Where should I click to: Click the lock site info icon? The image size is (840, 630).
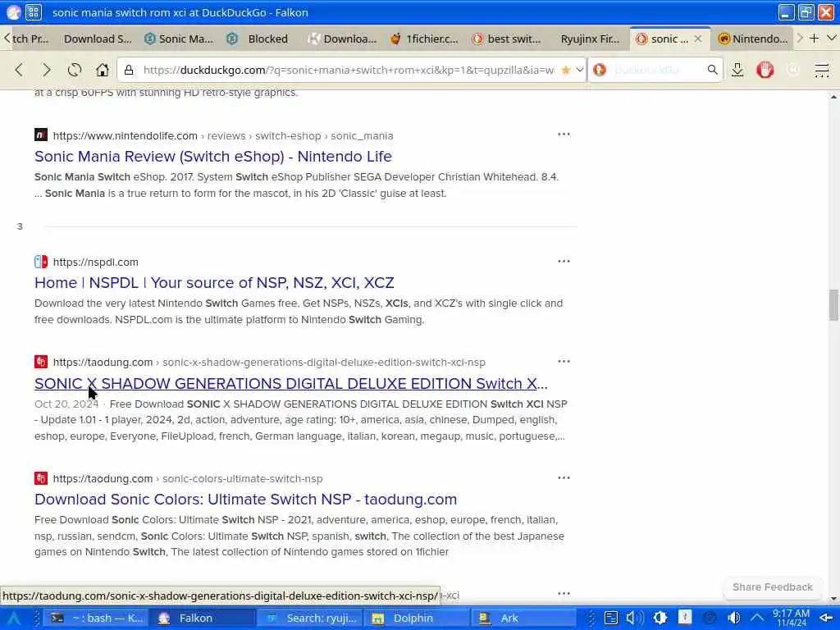[x=129, y=70]
